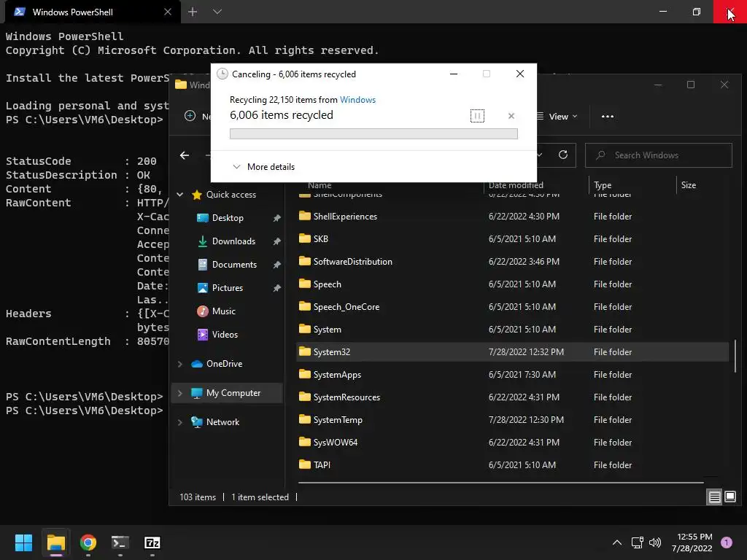The height and width of the screenshot is (560, 747).
Task: Switch to details view layout icon
Action: (715, 497)
